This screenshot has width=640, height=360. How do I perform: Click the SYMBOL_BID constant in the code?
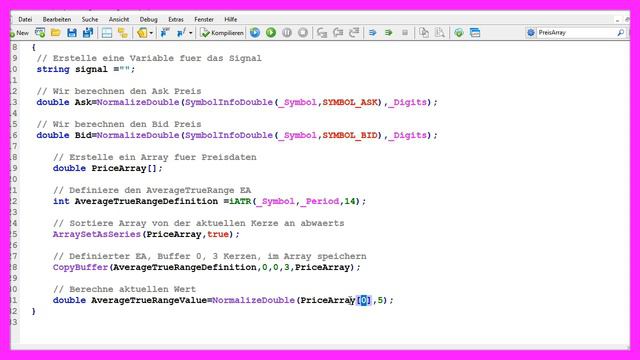(350, 136)
